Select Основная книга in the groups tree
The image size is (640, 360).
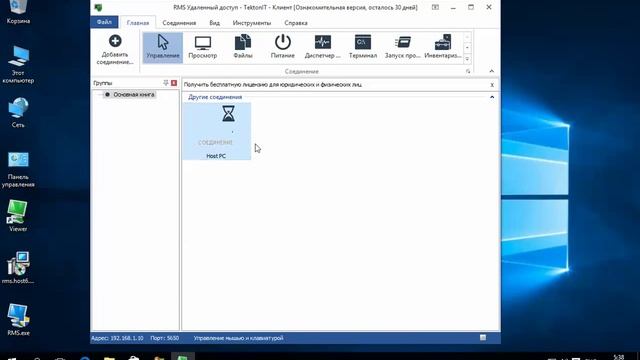pyautogui.click(x=133, y=94)
